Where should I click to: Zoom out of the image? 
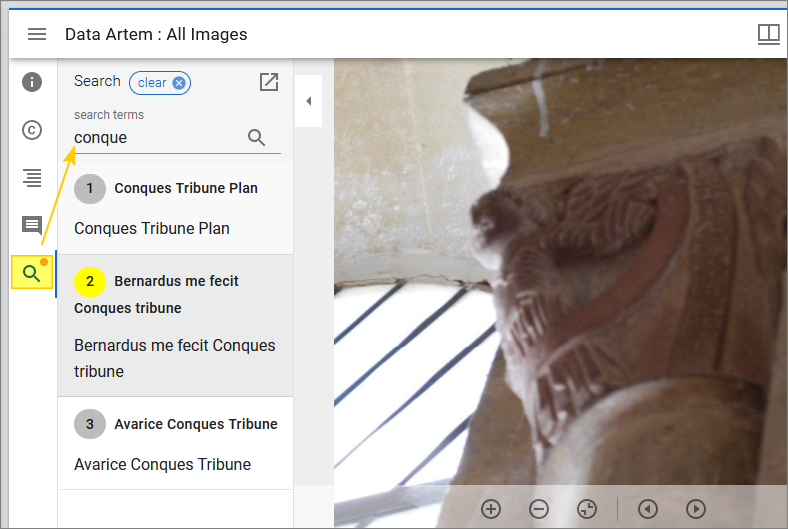(539, 509)
